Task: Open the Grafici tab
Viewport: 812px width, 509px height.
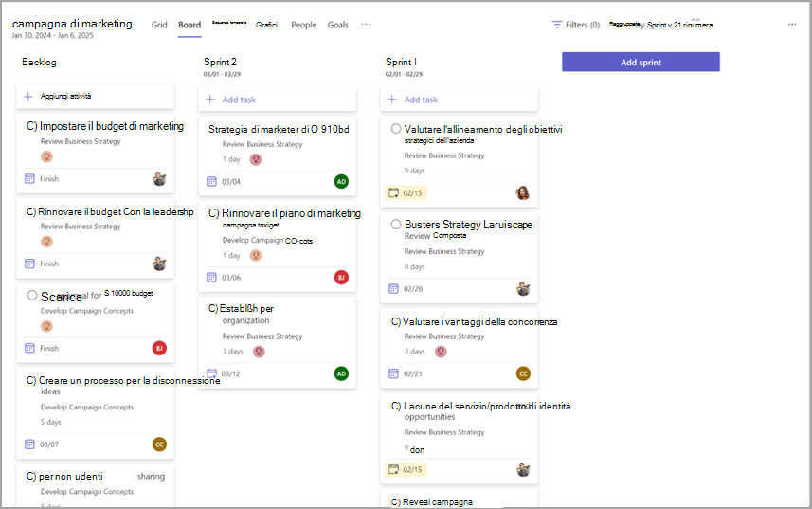Action: [x=266, y=25]
